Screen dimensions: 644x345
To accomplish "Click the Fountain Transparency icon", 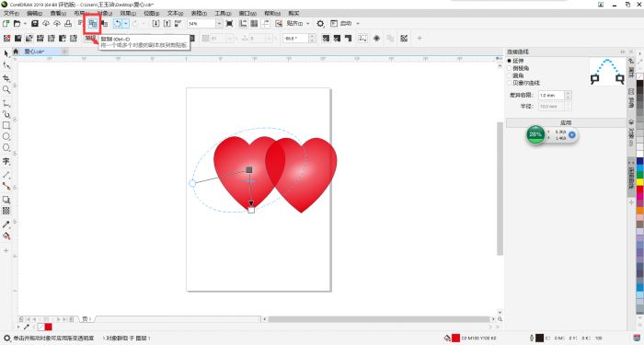I will 29,39.
